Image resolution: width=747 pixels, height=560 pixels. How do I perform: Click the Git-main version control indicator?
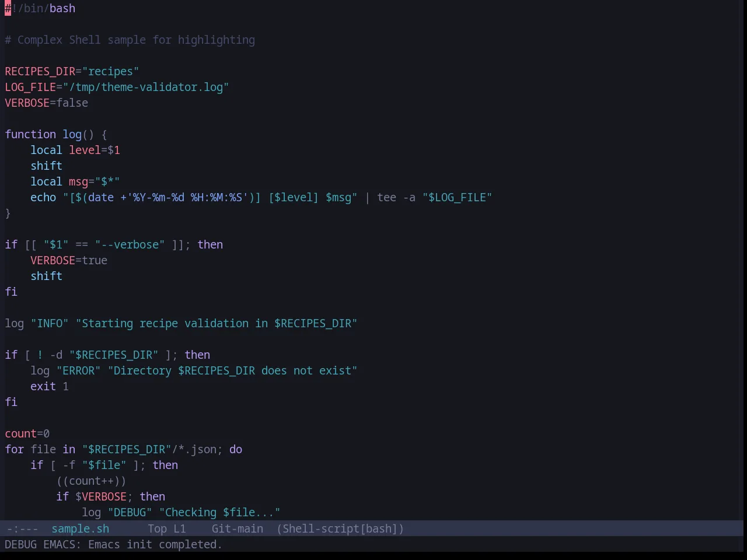click(x=237, y=528)
